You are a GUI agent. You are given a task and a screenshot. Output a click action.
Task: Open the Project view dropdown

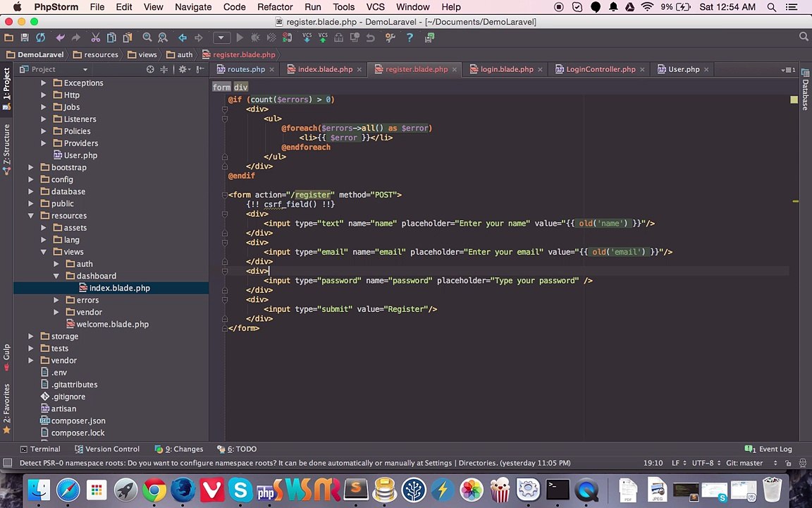pos(85,69)
